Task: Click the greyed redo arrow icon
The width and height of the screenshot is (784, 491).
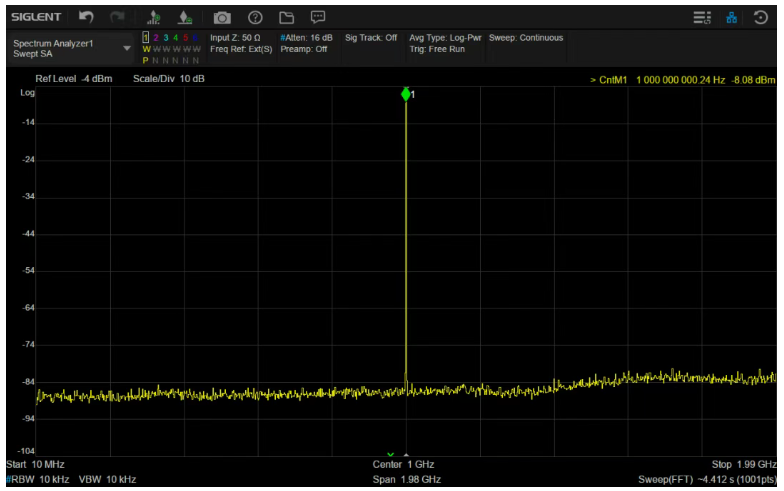Action: point(117,18)
